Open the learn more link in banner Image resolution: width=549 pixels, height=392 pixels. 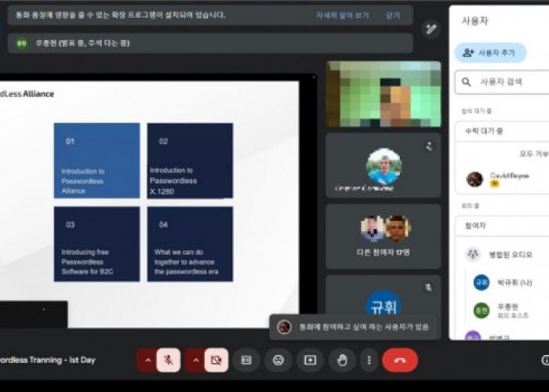click(342, 16)
